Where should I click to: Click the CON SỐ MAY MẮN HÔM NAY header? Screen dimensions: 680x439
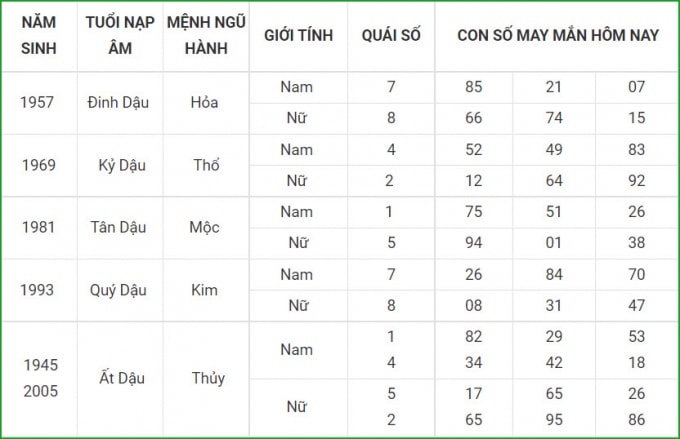click(558, 36)
